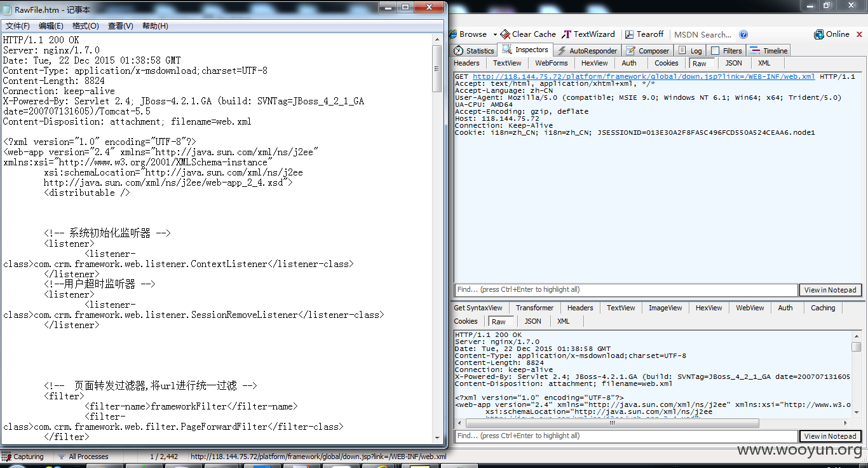The height and width of the screenshot is (468, 868).
Task: Open request Headers inspector tab
Action: tap(467, 63)
